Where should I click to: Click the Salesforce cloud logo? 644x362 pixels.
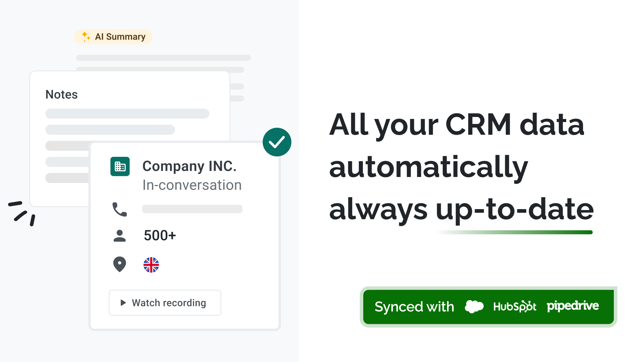click(474, 306)
